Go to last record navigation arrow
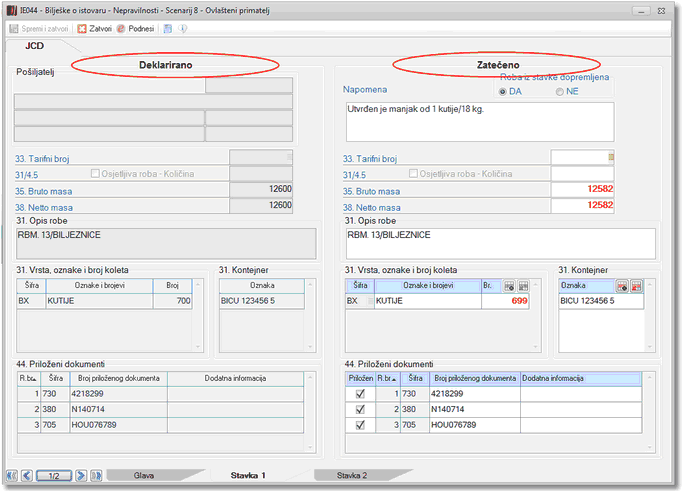The height and width of the screenshot is (494, 684). pos(96,475)
